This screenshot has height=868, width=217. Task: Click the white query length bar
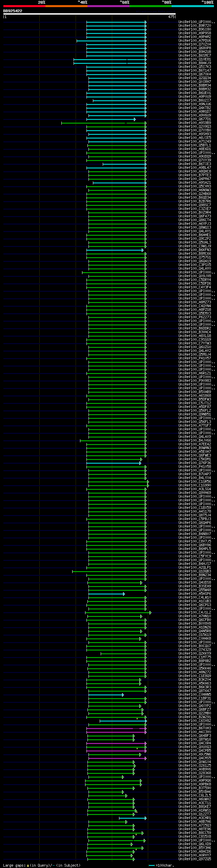90,14
